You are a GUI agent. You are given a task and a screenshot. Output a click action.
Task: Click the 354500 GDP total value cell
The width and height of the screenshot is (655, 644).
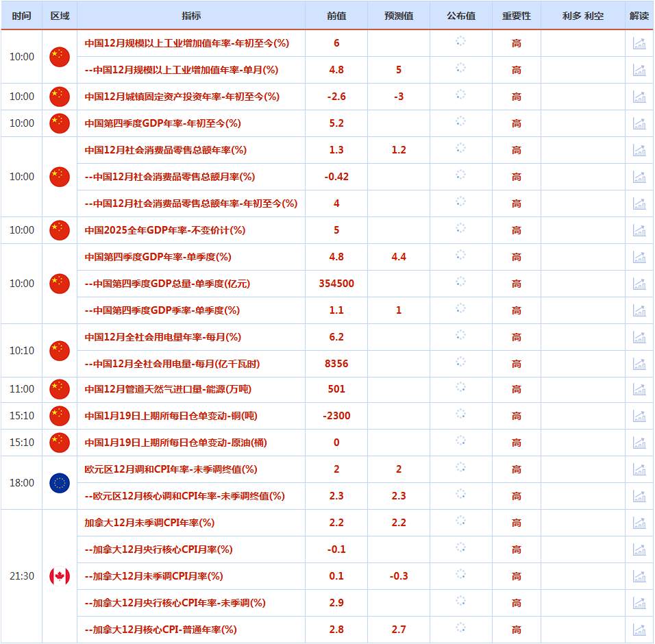[x=336, y=283]
